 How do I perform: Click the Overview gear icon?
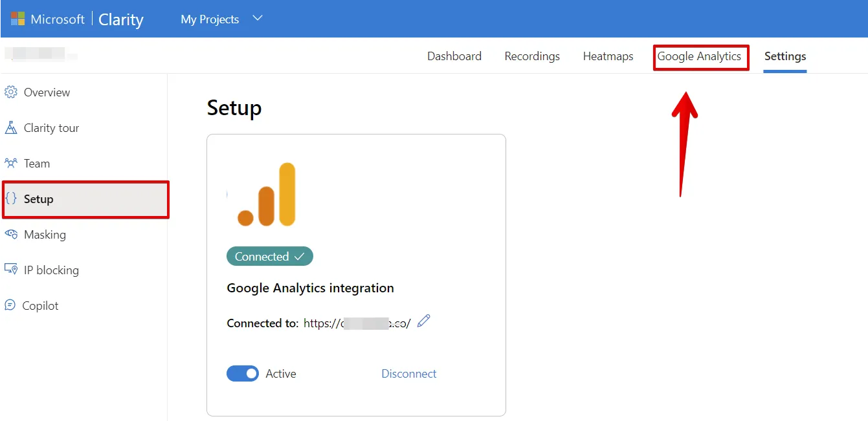(x=11, y=92)
